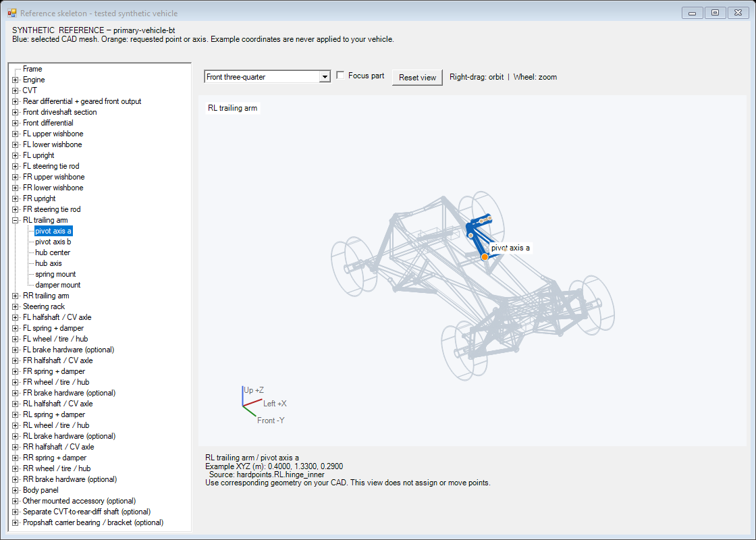Click the orange pivot axis a point marker

click(x=485, y=257)
